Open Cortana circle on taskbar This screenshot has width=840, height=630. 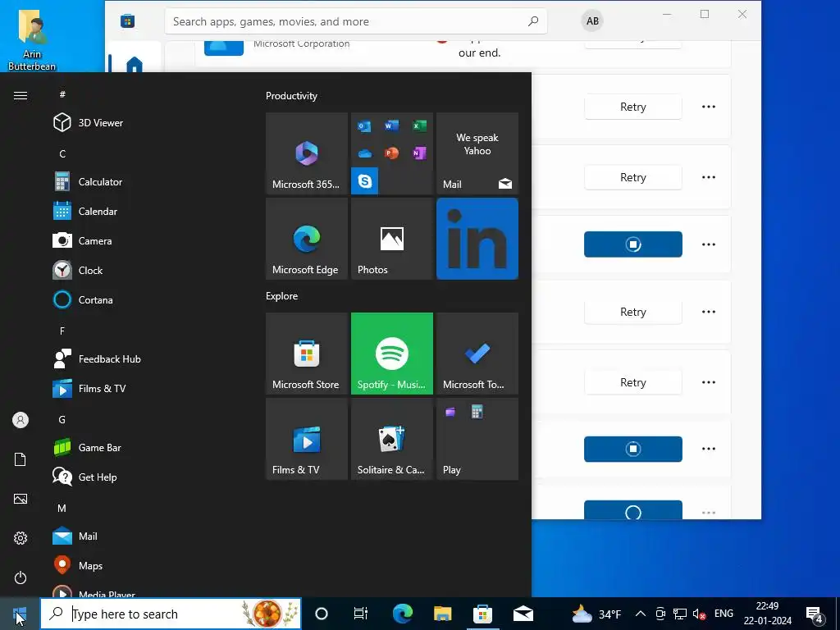pyautogui.click(x=322, y=614)
